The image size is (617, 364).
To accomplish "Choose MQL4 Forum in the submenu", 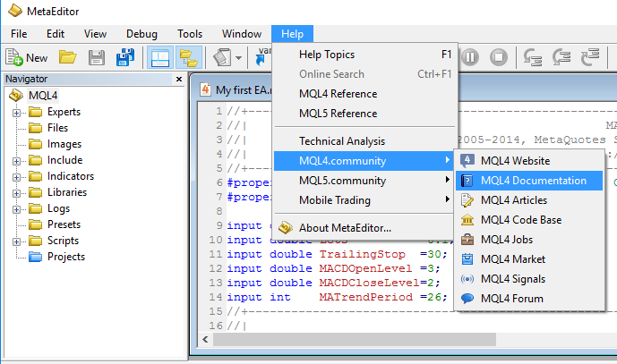I will pos(511,299).
